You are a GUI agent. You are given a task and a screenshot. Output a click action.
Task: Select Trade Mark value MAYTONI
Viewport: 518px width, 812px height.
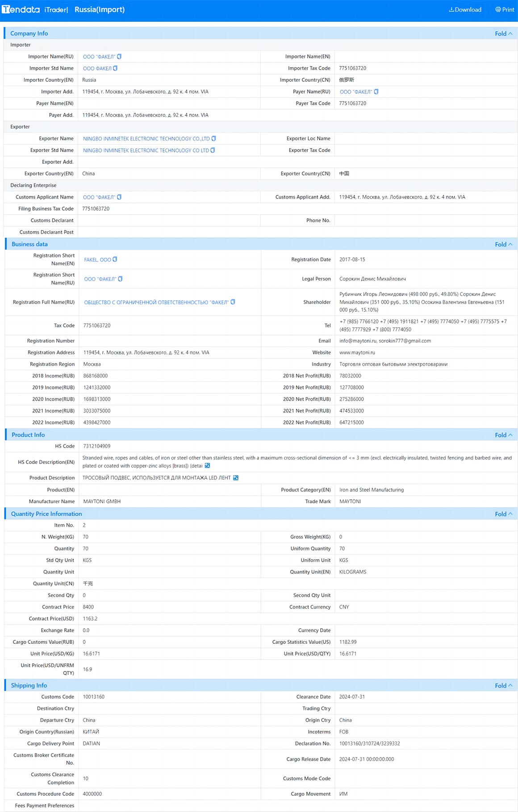[x=351, y=501]
